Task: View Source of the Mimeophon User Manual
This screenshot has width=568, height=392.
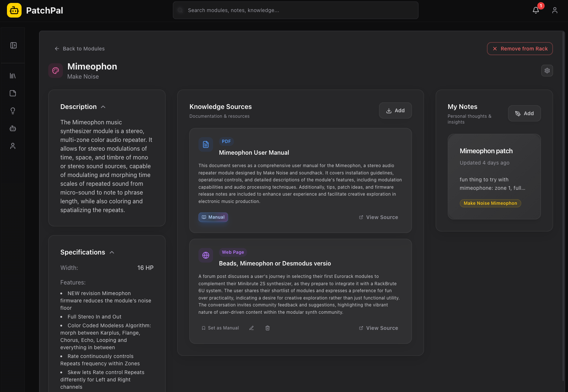Action: tap(378, 217)
